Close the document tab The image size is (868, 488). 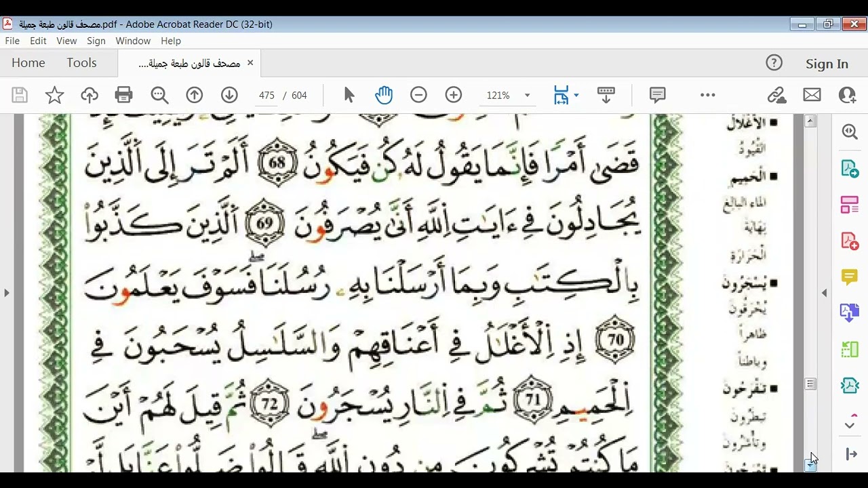click(x=250, y=62)
